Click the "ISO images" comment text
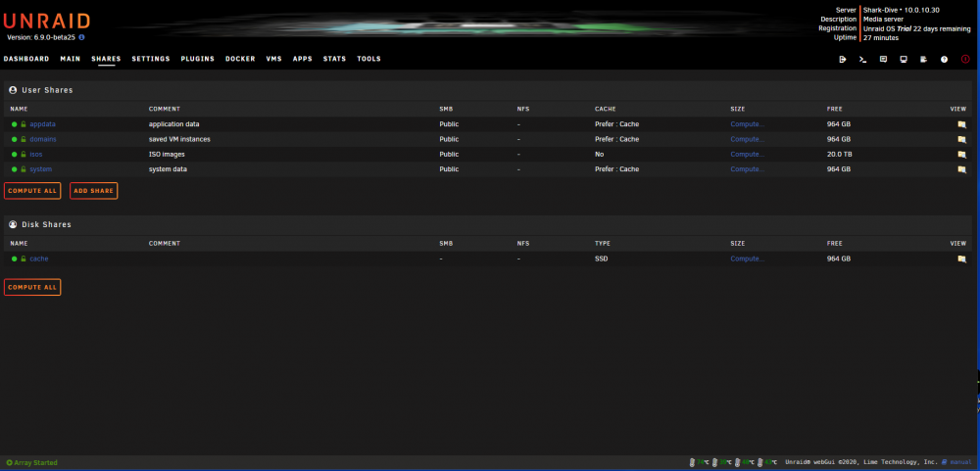Viewport: 980px width, 471px height. (x=167, y=155)
